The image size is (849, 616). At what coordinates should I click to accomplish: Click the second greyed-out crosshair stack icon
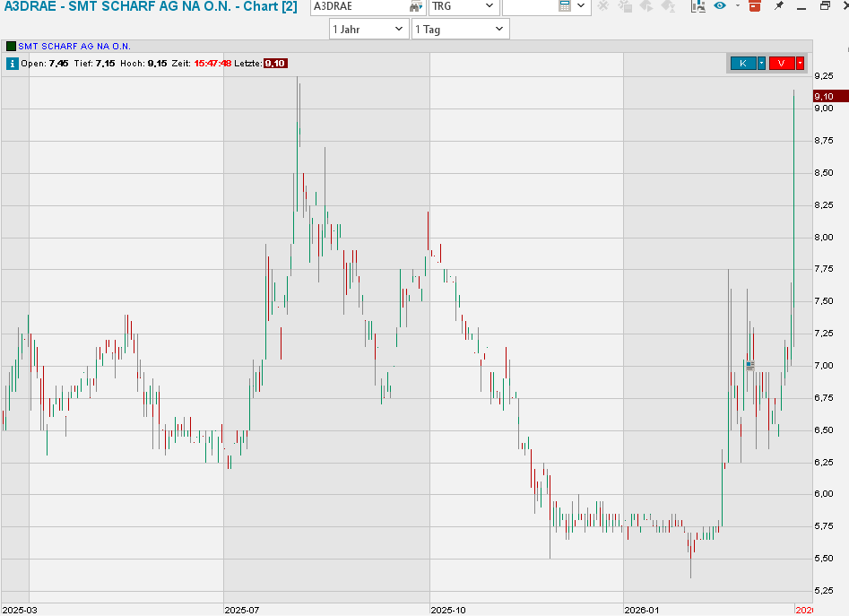pos(626,6)
